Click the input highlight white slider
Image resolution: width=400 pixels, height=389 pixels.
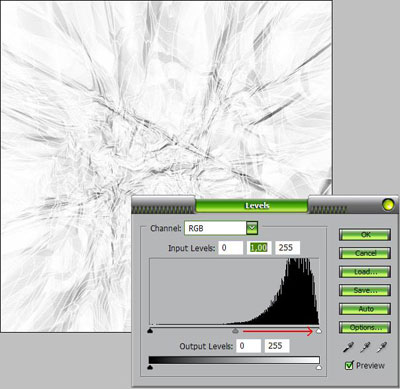click(319, 331)
